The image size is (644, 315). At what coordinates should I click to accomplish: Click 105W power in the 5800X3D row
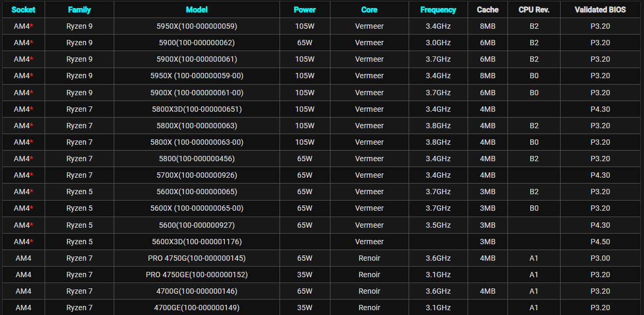point(305,109)
